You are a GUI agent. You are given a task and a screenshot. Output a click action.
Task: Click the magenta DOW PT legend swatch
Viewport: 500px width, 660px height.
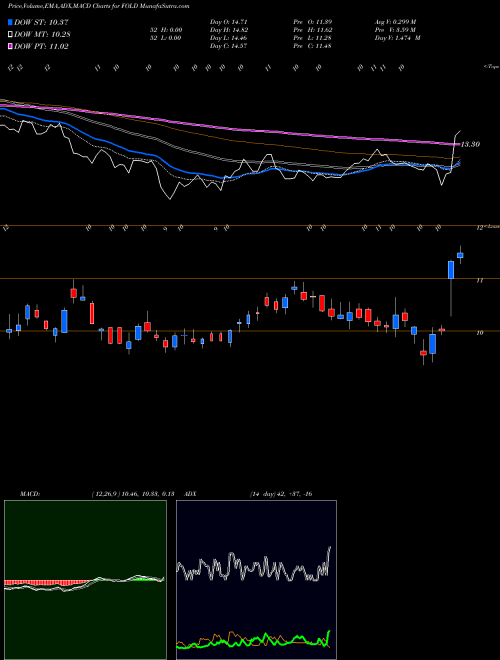click(10, 46)
